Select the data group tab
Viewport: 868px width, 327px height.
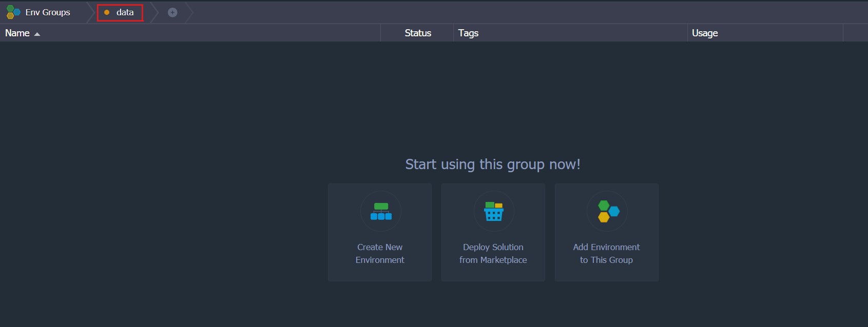point(120,12)
